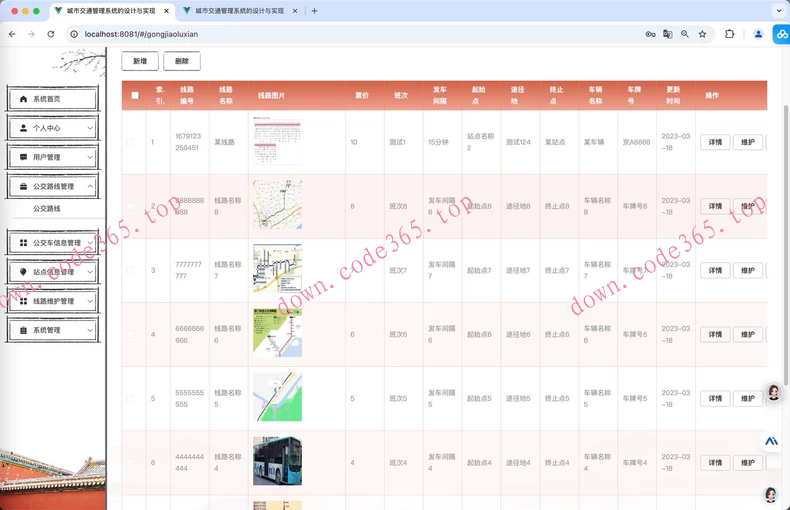Click the home icon beside 系统首页

[x=24, y=99]
